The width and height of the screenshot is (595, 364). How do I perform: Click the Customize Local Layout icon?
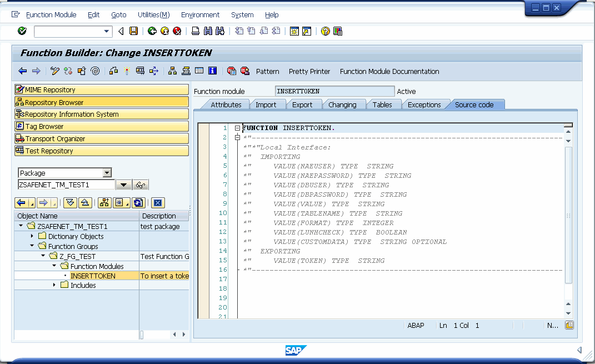click(x=338, y=31)
